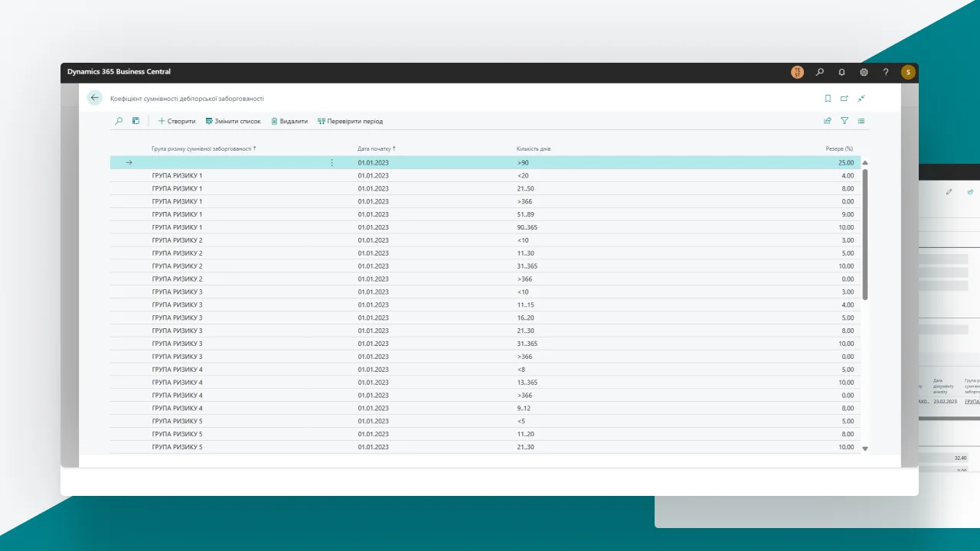The image size is (980, 551).
Task: Open the notifications bell
Action: 842,72
